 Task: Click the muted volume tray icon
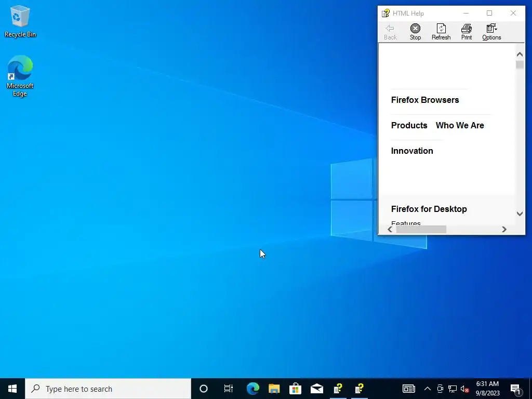(x=465, y=389)
